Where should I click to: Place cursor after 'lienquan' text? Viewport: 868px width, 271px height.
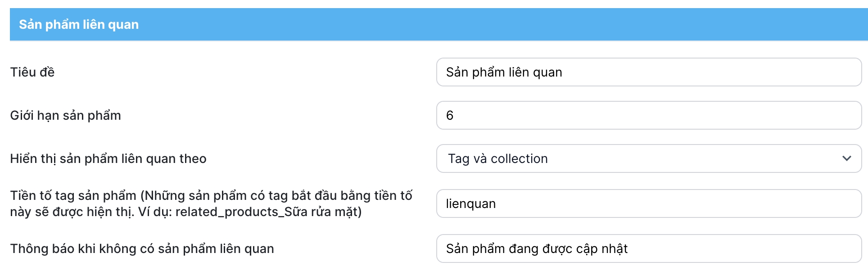[497, 204]
